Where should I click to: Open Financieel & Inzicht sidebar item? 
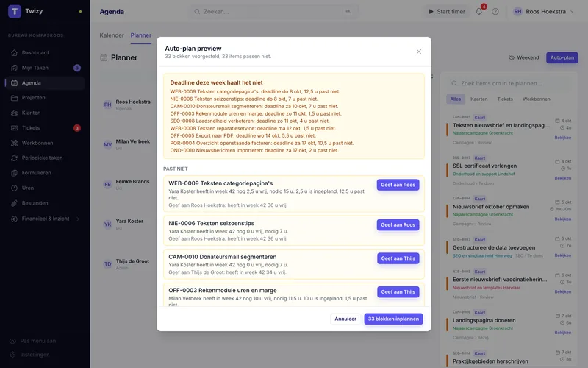(45, 219)
